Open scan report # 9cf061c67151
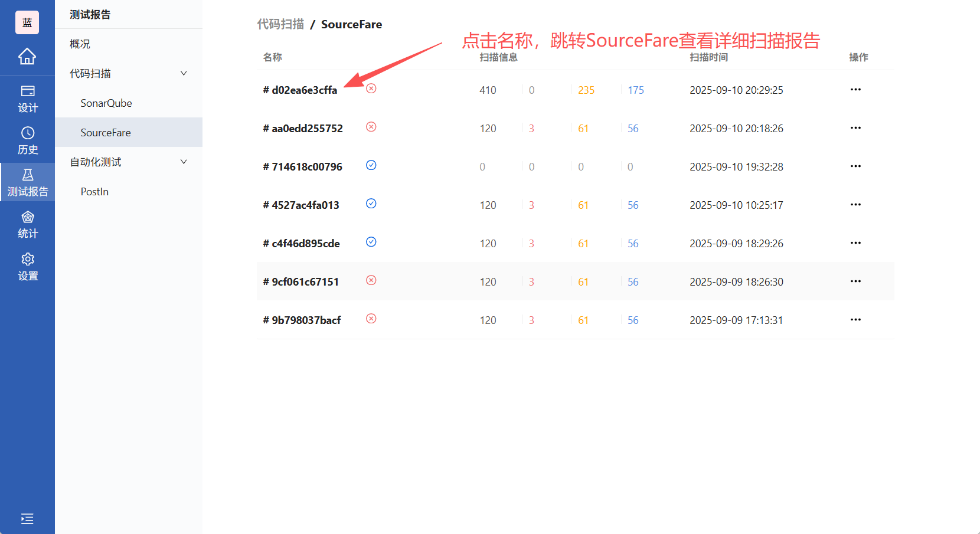The height and width of the screenshot is (534, 980). pos(301,282)
